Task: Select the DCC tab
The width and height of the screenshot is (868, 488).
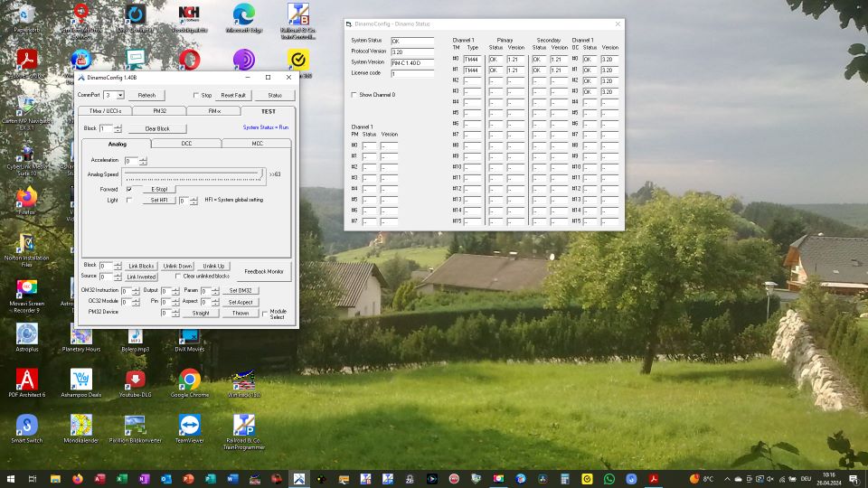Action: click(186, 143)
